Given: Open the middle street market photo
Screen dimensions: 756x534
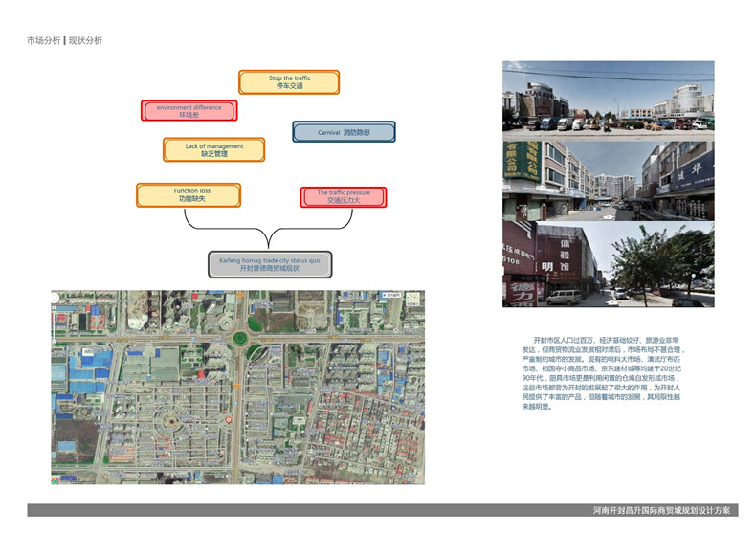Looking at the screenshot, I should point(608,178).
